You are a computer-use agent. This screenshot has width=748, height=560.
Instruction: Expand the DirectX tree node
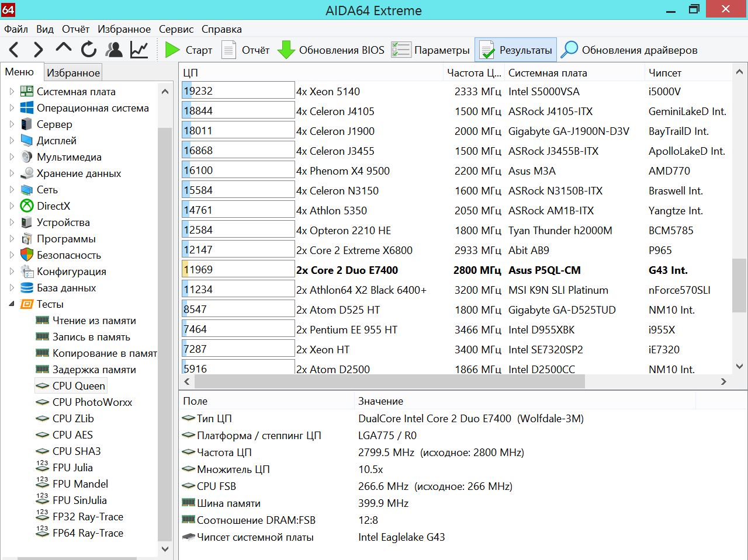[12, 206]
